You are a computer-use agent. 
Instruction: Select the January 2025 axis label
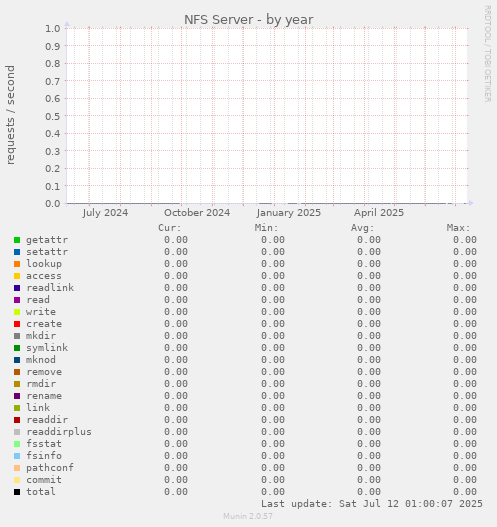(x=289, y=213)
